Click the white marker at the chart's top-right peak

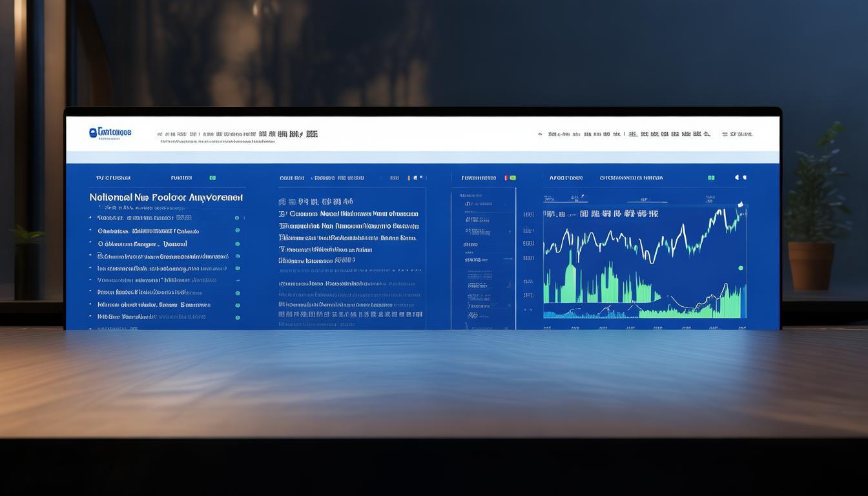click(740, 205)
